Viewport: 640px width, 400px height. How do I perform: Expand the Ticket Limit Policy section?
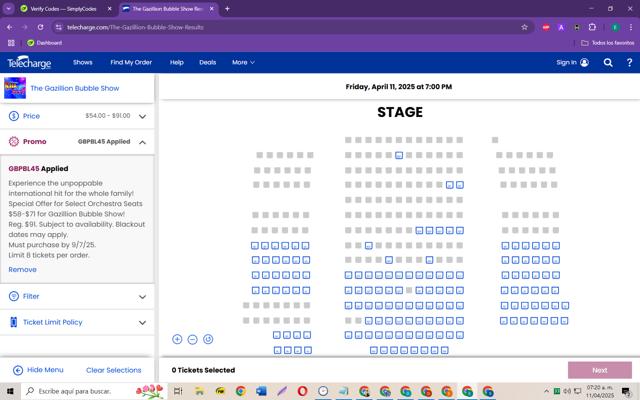coord(142,322)
